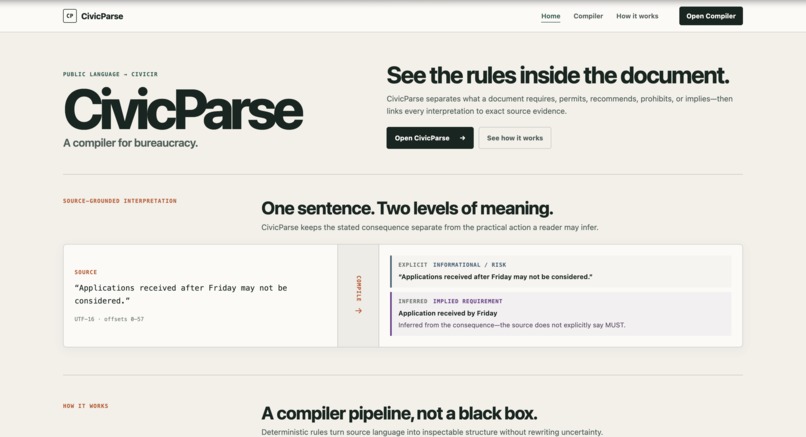The height and width of the screenshot is (437, 806).
Task: Click the Open CivicParse button
Action: pyautogui.click(x=430, y=138)
